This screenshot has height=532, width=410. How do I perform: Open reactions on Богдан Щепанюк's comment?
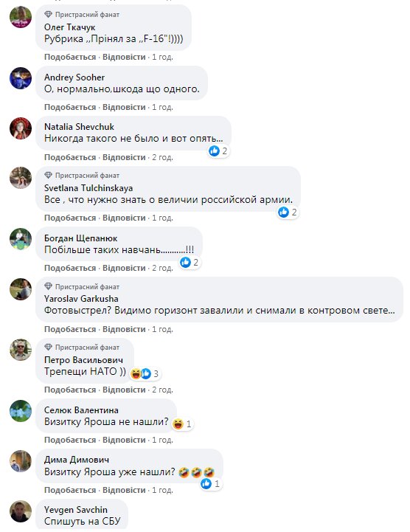(190, 262)
